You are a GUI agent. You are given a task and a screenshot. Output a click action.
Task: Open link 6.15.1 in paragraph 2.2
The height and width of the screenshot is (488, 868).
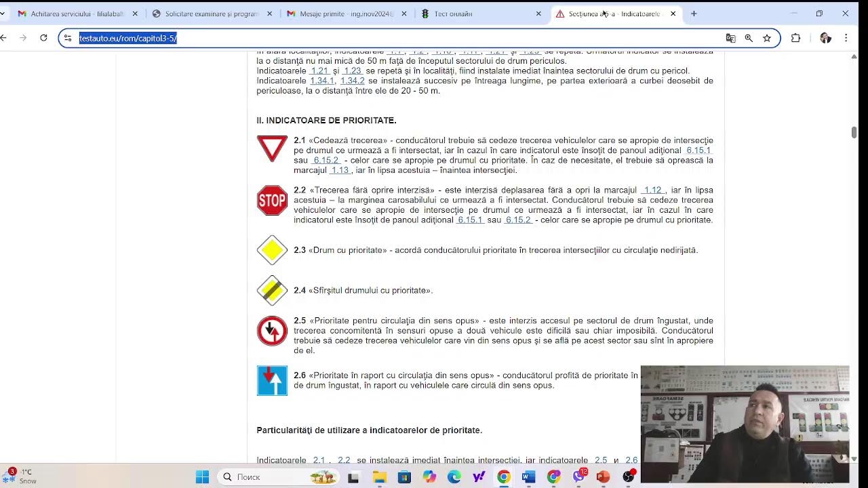[x=470, y=220]
